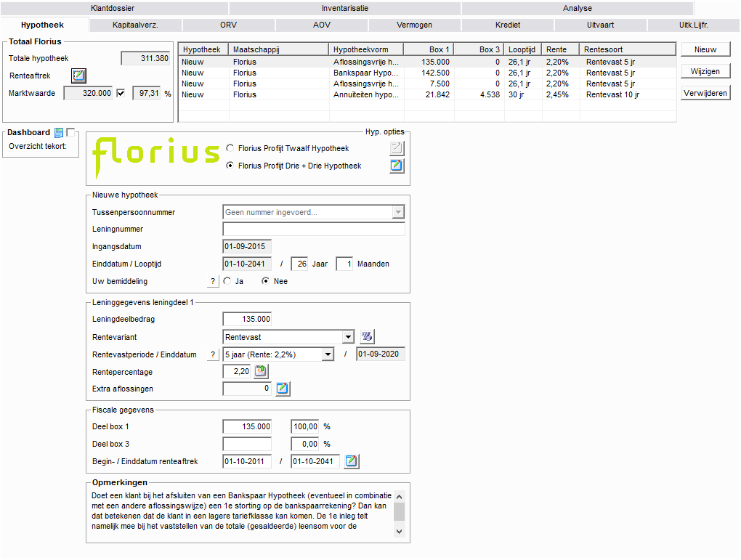741x560 pixels.
Task: Open the Uitk.Lijfr. tab
Action: (x=694, y=25)
